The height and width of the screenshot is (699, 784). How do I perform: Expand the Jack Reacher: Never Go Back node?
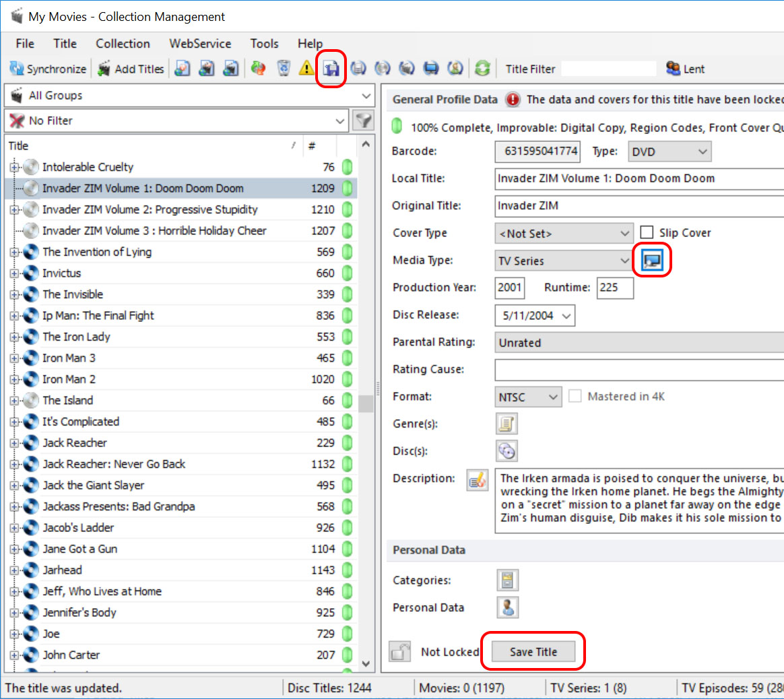click(x=14, y=464)
